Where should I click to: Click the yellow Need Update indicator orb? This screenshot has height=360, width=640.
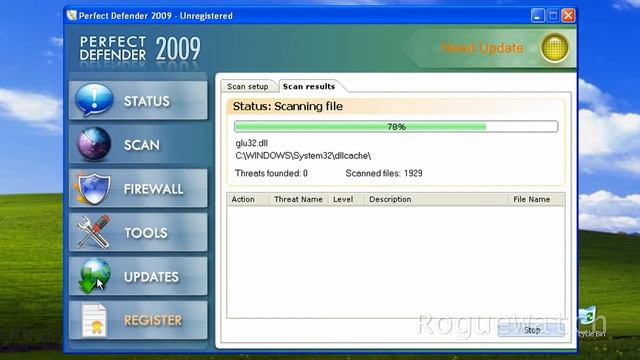pos(555,48)
